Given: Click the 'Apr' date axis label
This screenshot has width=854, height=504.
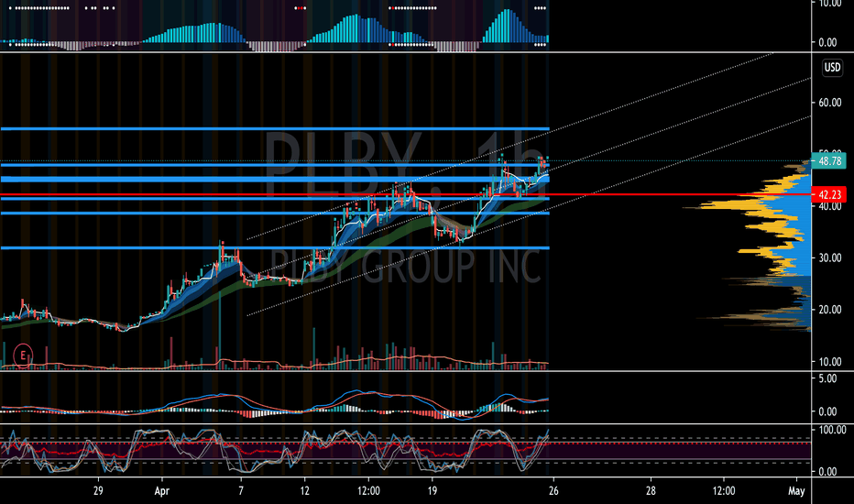Looking at the screenshot, I should click(x=162, y=491).
